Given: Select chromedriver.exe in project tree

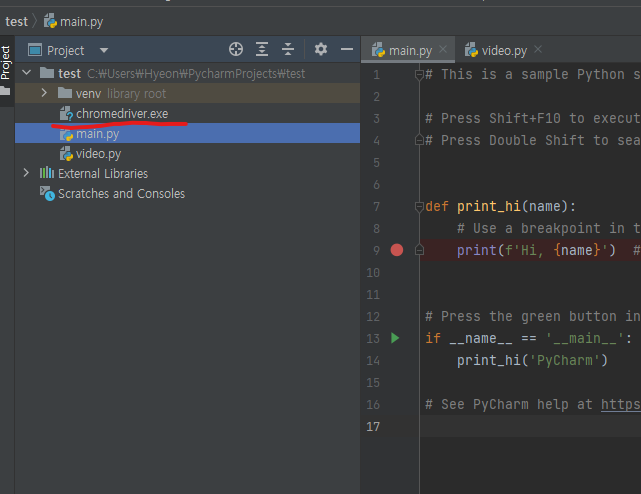Looking at the screenshot, I should [x=187, y=113].
